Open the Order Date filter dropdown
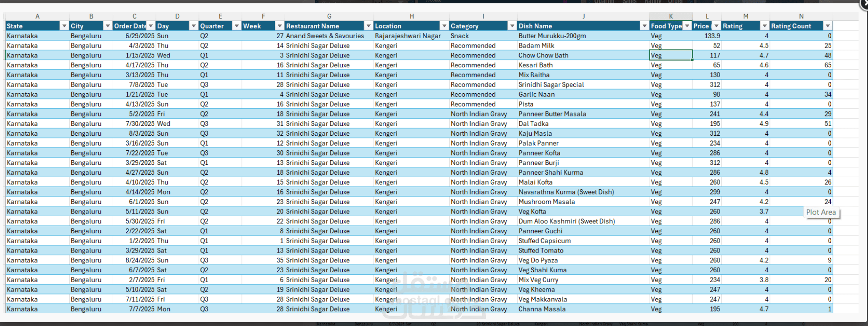Image resolution: width=868 pixels, height=326 pixels. pyautogui.click(x=150, y=26)
